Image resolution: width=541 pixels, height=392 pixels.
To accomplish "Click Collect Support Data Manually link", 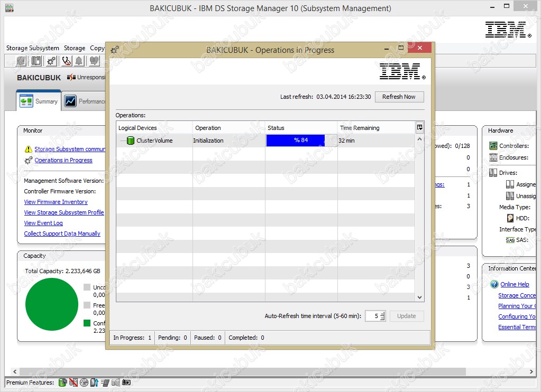I will (62, 234).
